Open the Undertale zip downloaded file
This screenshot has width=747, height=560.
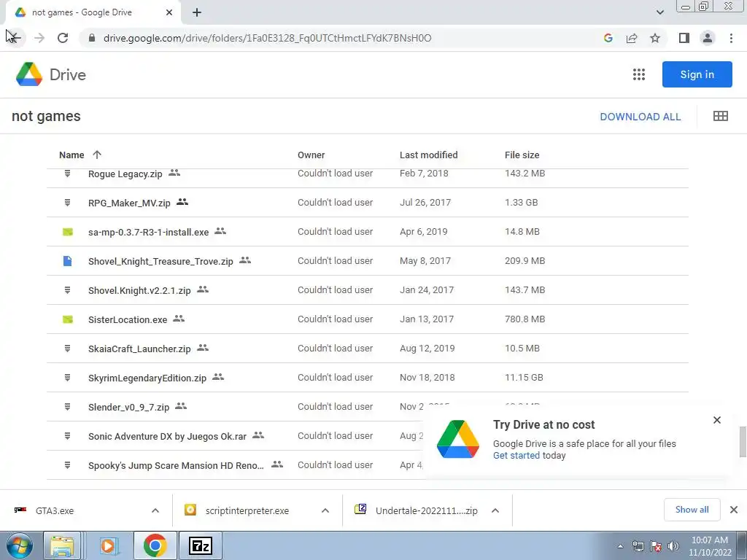[426, 510]
